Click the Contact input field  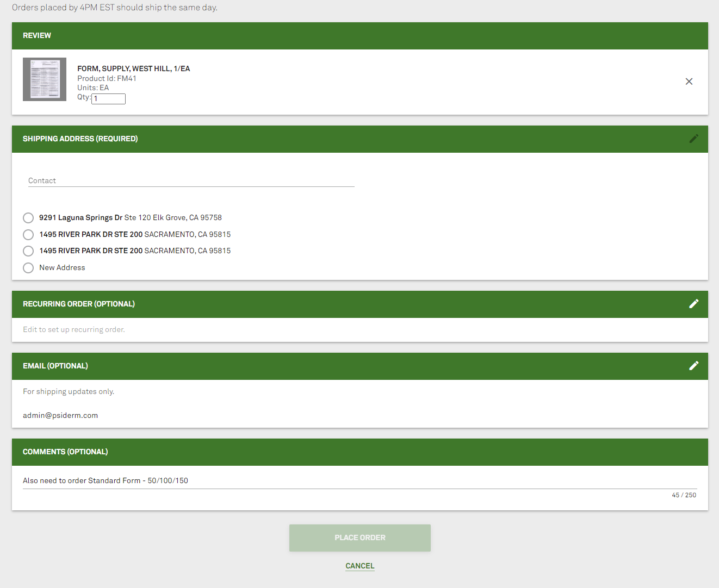[x=190, y=180]
